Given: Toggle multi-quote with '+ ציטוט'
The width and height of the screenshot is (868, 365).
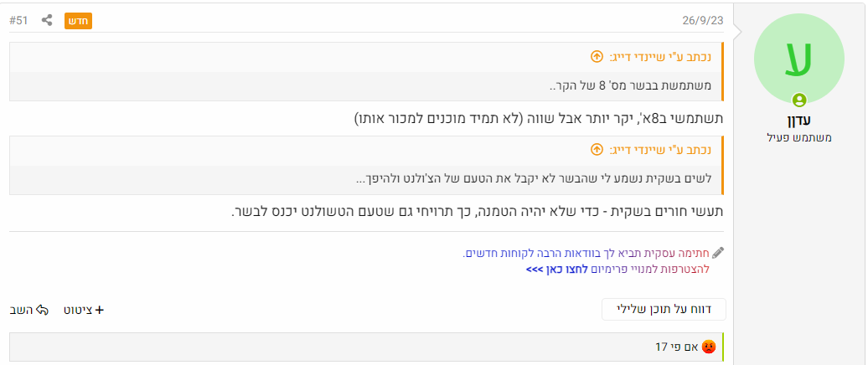Looking at the screenshot, I should (x=84, y=310).
